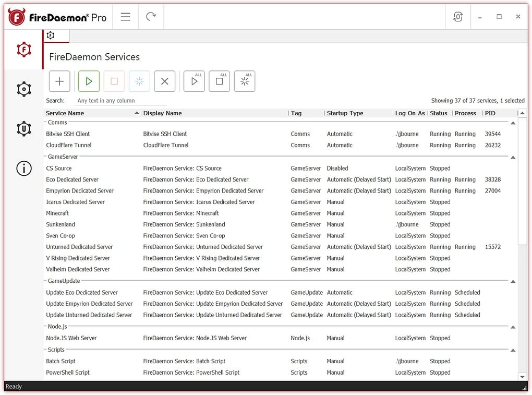
Task: Open the Windows services gear sidebar icon
Action: [24, 89]
